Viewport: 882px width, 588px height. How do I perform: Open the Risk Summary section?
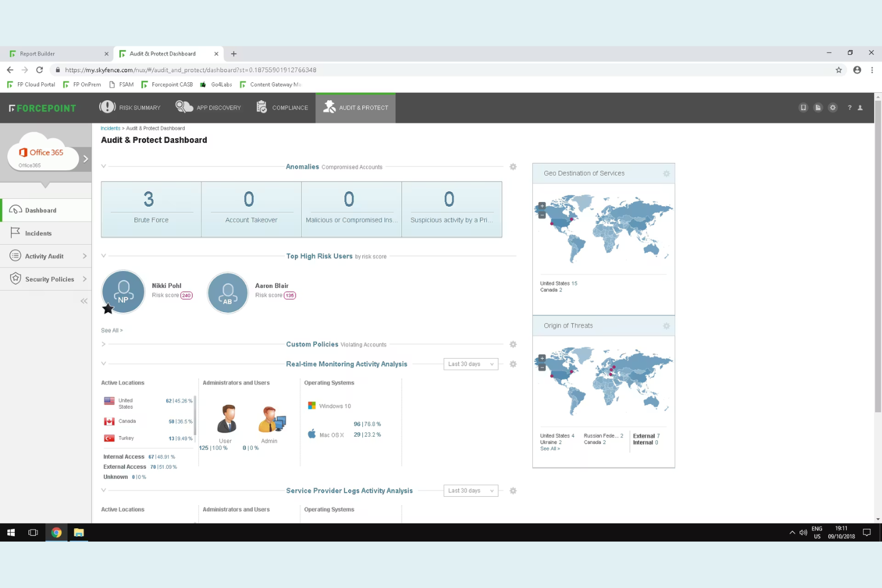129,107
